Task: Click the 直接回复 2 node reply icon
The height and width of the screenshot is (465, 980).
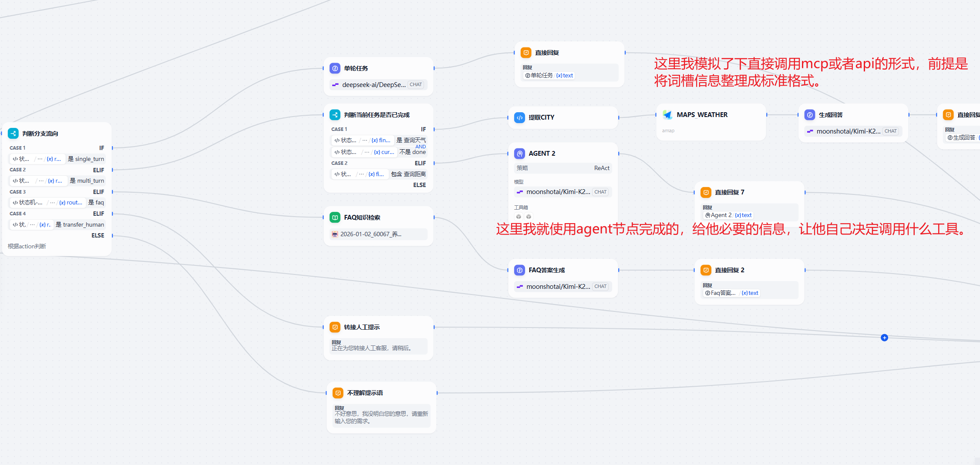Action: coord(706,270)
